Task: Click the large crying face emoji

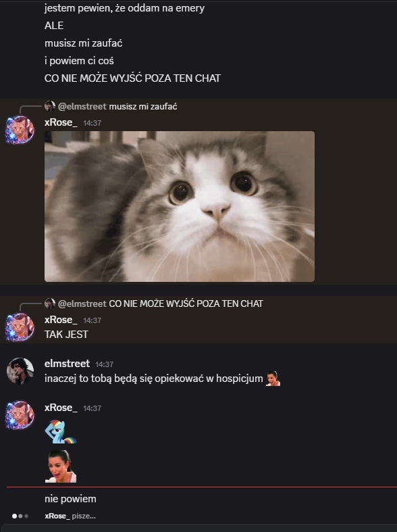Action: (x=61, y=466)
